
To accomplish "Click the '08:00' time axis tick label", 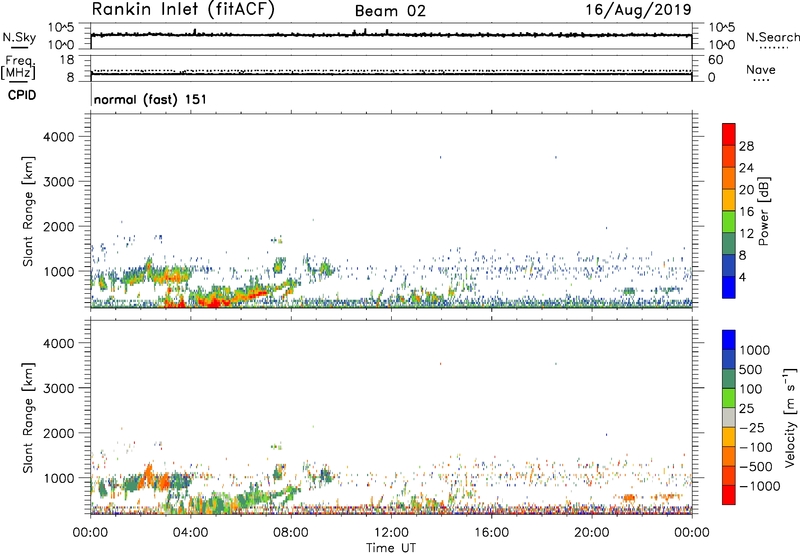I will click(x=291, y=533).
